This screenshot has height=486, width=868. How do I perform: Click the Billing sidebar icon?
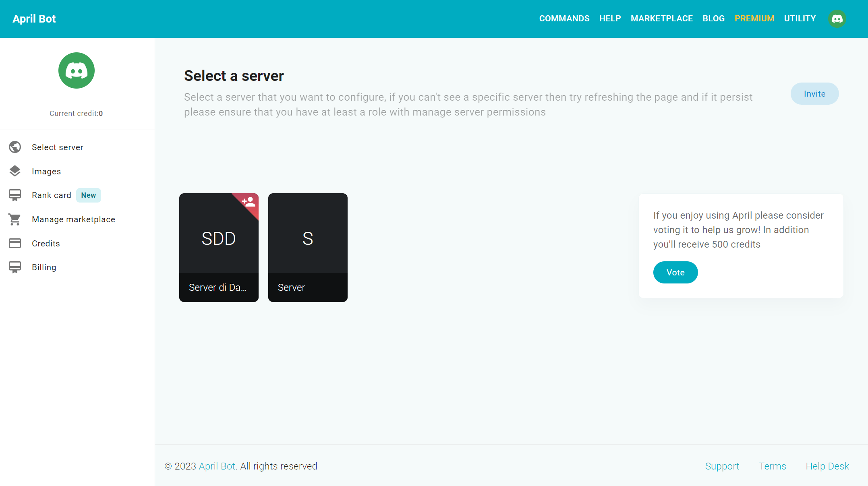pos(15,267)
